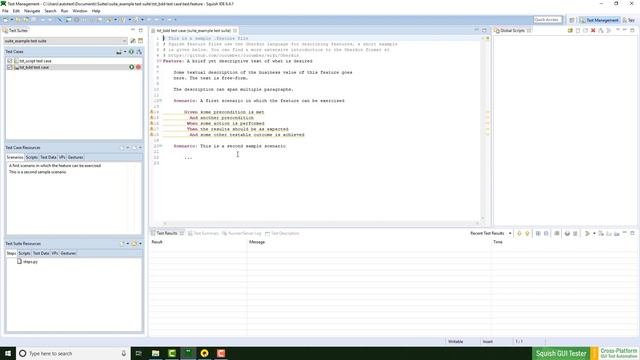Open the Runner/Server Log tab
Screen dimensions: 640x360
(x=241, y=233)
